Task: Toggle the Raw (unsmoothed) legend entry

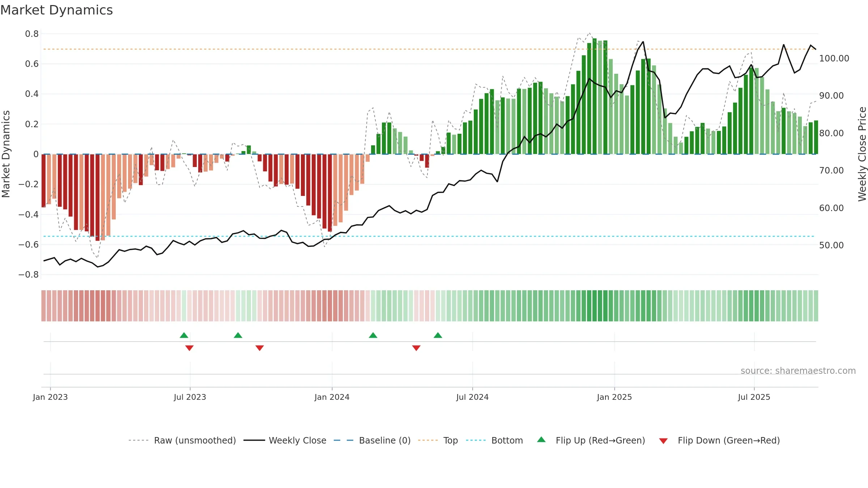Action: (x=182, y=440)
